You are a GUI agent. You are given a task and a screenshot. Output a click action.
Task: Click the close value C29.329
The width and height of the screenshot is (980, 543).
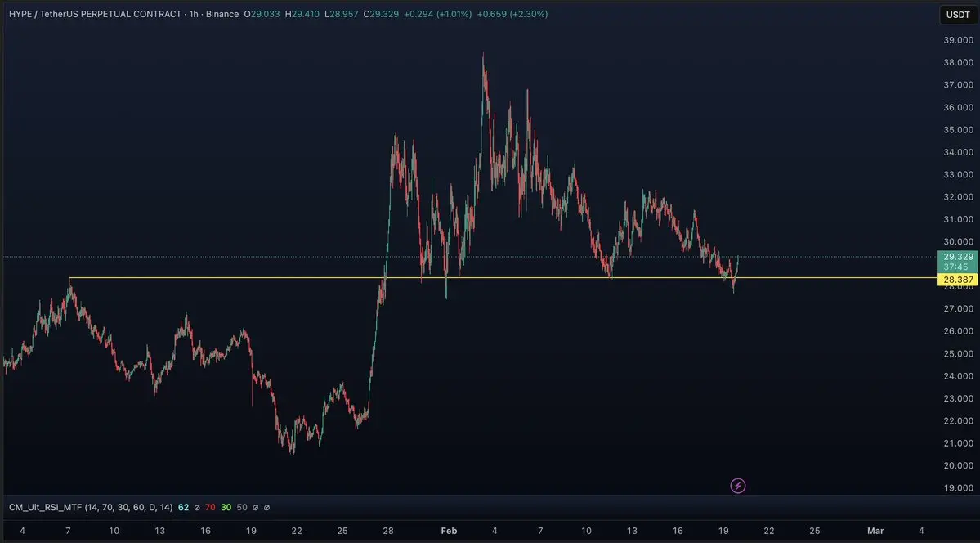(x=381, y=14)
